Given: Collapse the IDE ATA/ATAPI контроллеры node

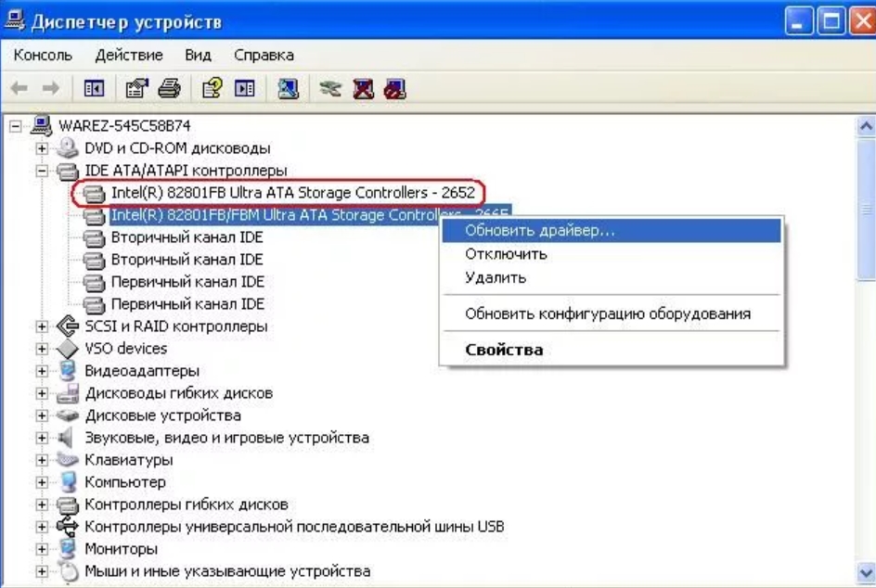Looking at the screenshot, I should click(x=42, y=171).
